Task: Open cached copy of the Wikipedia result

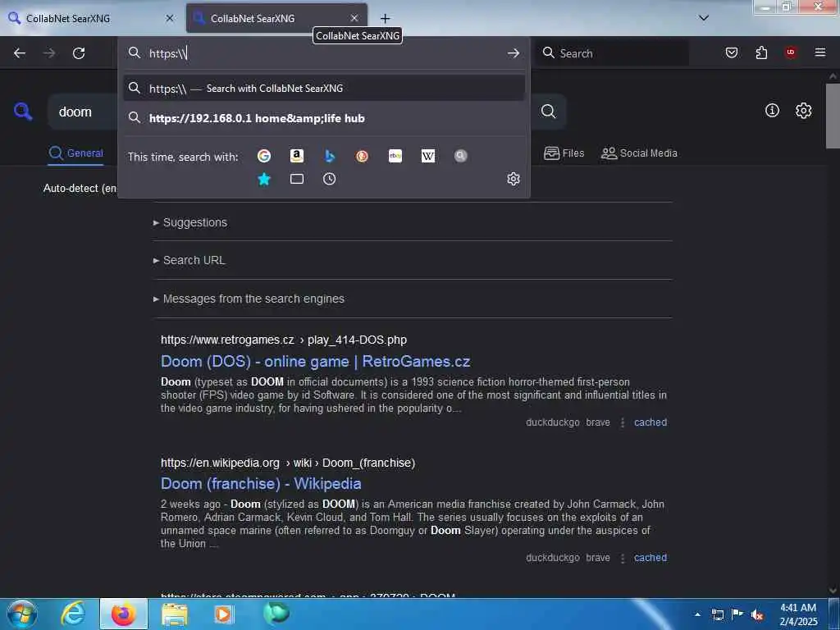Action: pyautogui.click(x=651, y=558)
